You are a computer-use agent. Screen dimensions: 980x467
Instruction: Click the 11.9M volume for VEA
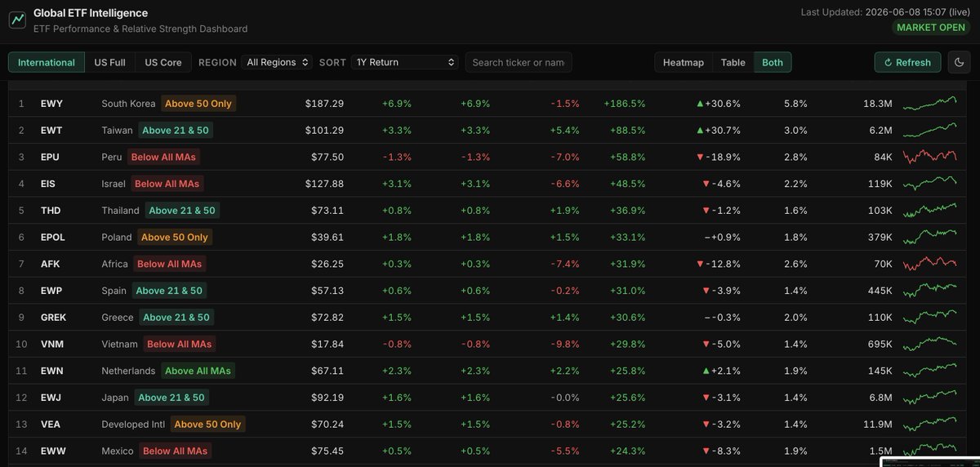click(877, 425)
